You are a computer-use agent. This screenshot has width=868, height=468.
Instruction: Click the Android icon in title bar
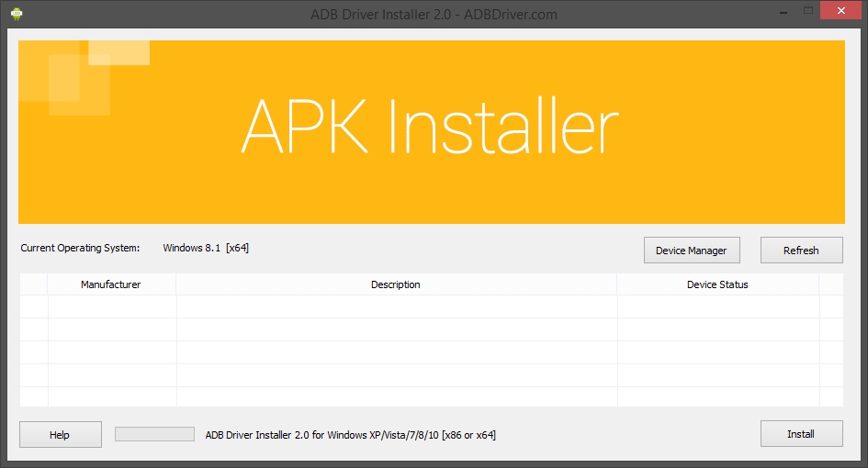(x=17, y=14)
